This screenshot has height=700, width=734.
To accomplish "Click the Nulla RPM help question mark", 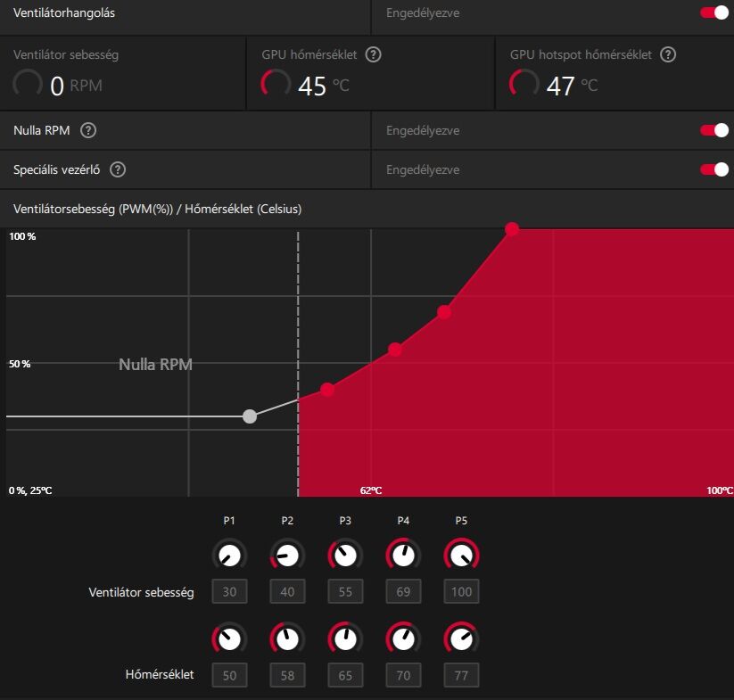I will click(88, 130).
